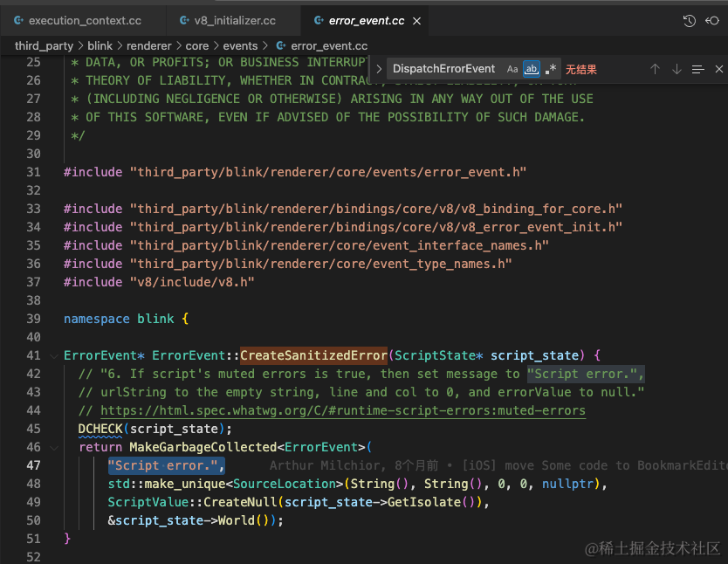Open renderer breadcrumb segment
The height and width of the screenshot is (564, 728).
(149, 46)
